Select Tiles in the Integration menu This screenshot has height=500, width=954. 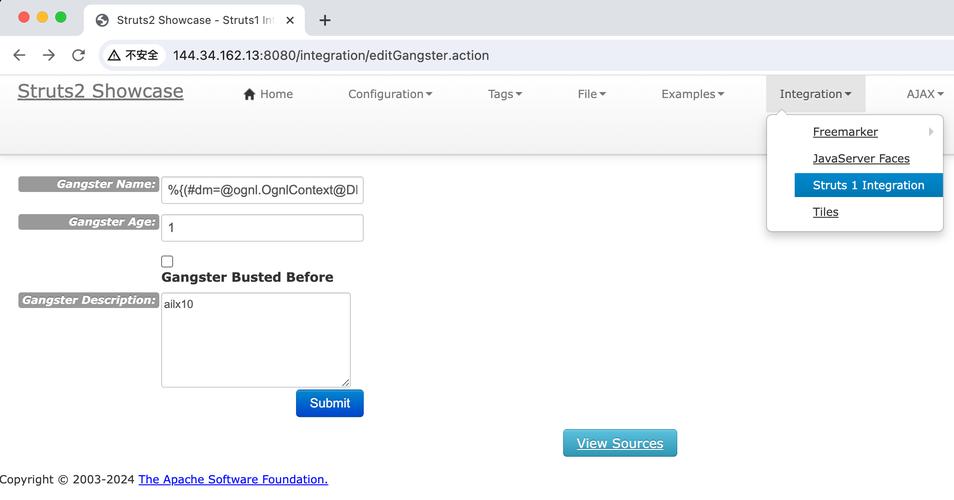click(825, 212)
